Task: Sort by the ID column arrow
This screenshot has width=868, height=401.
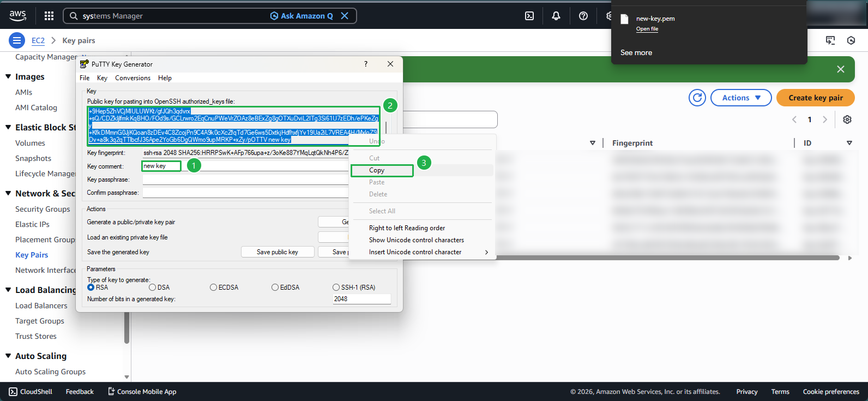Action: [849, 143]
